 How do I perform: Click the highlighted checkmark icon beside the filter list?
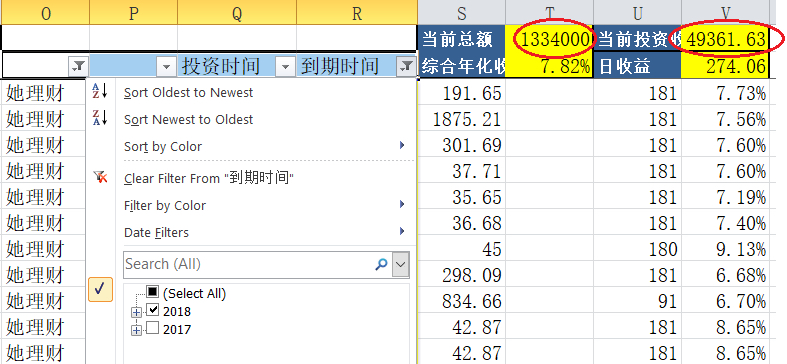[100, 289]
